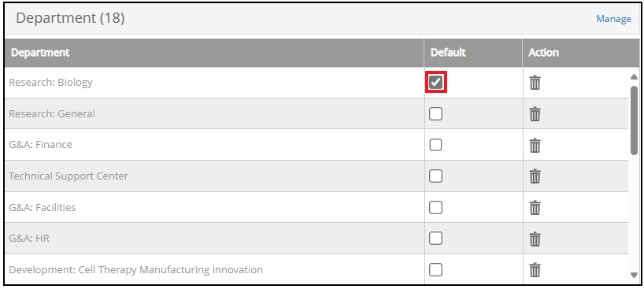Click scrollbar up arrow in department list

[x=634, y=76]
